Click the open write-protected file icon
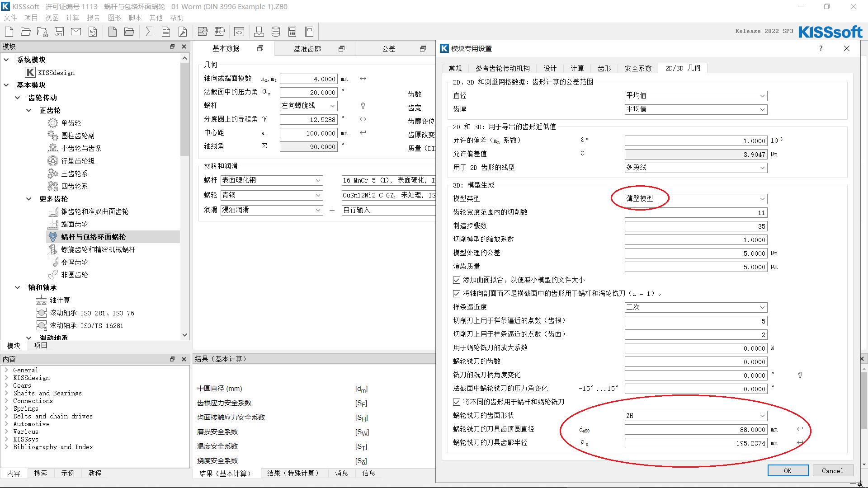Screen dimensions: 868x488 (42, 32)
